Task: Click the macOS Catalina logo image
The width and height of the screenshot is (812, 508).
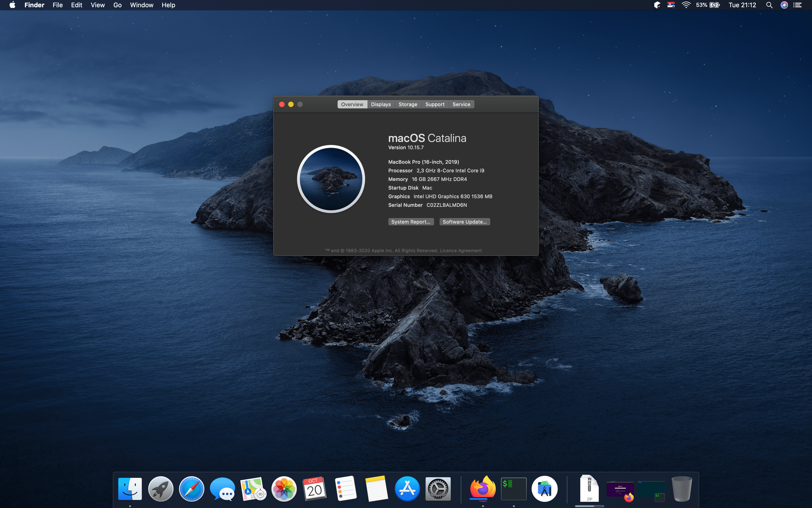Action: (x=331, y=179)
